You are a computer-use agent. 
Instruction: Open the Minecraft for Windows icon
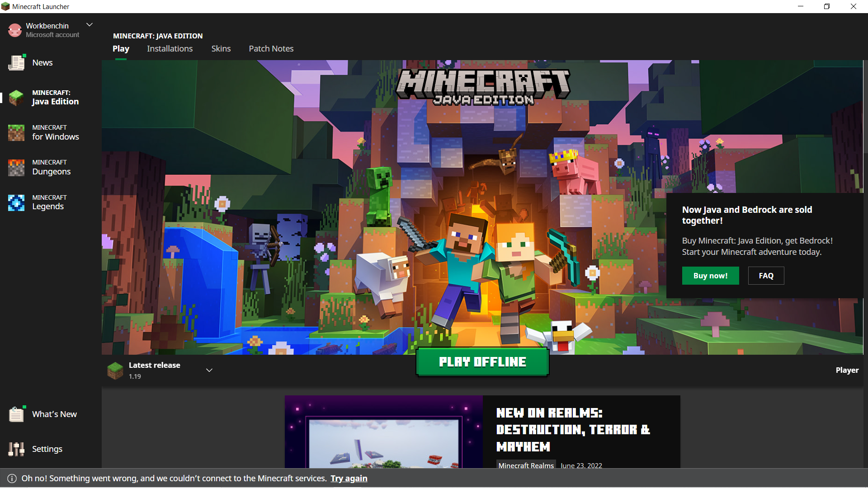click(x=16, y=132)
